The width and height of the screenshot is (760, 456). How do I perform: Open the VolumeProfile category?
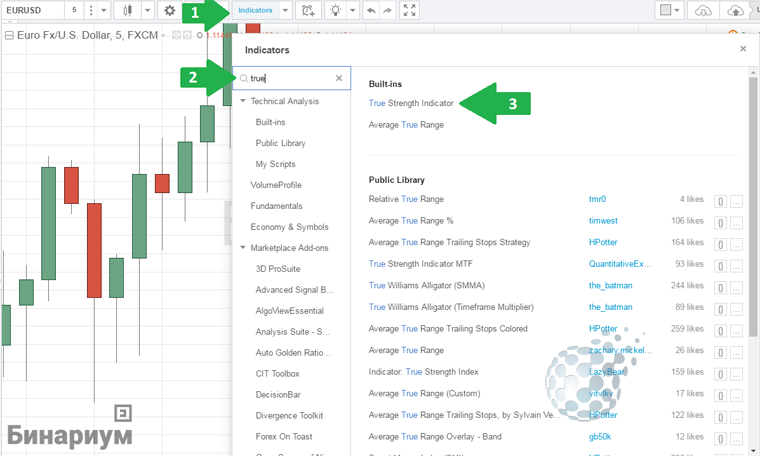pos(276,185)
